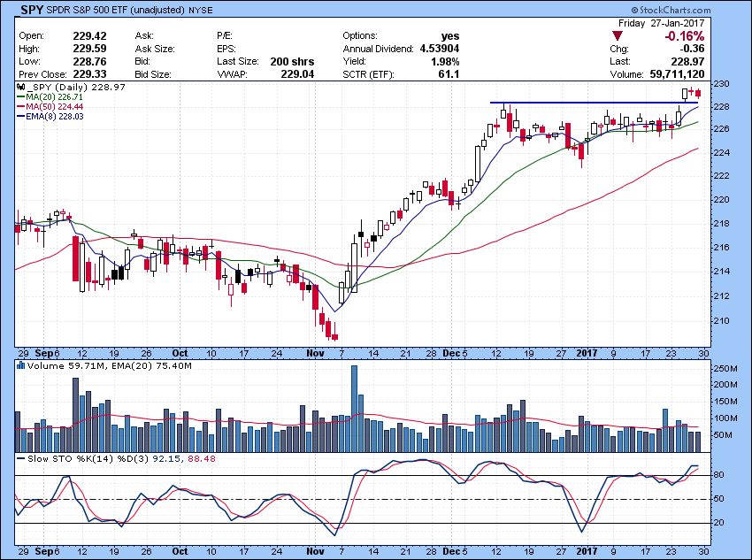
Task: Open the StockCharts.com copyright link
Action: tap(671, 10)
